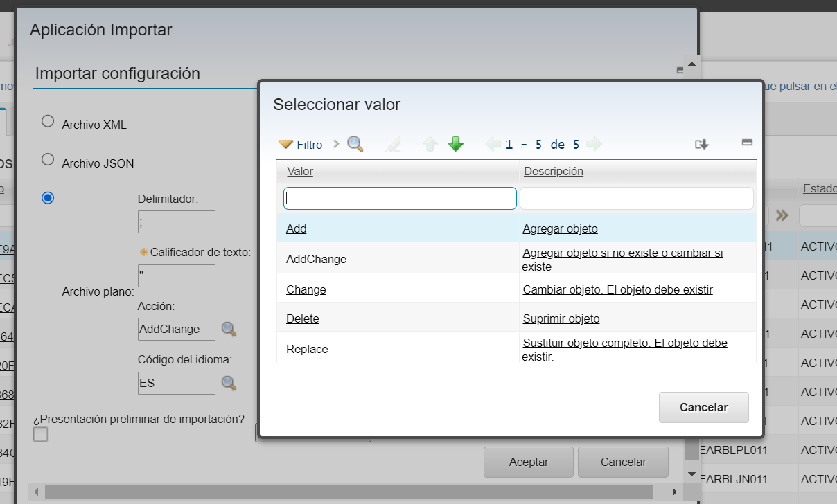Click the horizontal scrollbar of import dialog

[346, 492]
